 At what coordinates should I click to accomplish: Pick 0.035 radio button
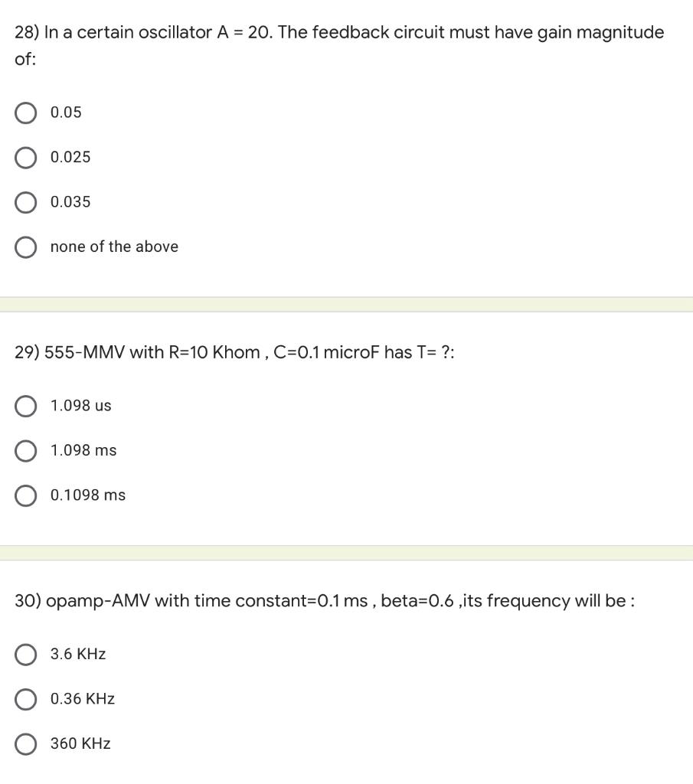pyautogui.click(x=25, y=202)
